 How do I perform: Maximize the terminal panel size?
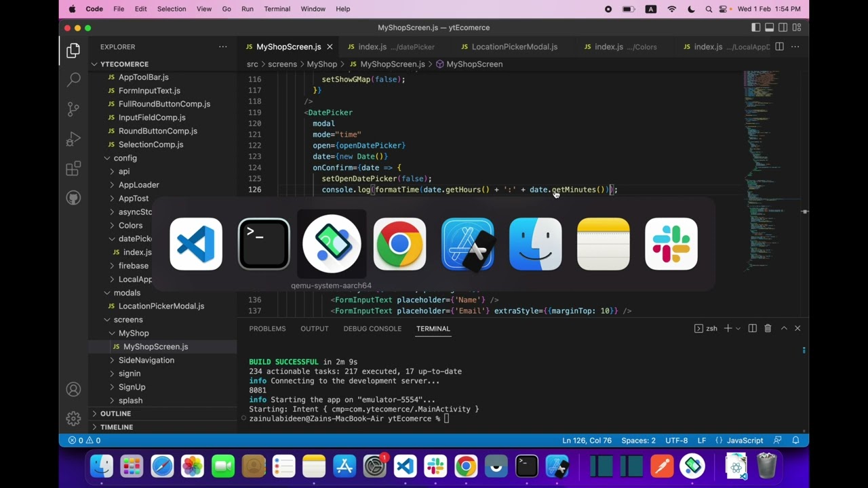[784, 328]
